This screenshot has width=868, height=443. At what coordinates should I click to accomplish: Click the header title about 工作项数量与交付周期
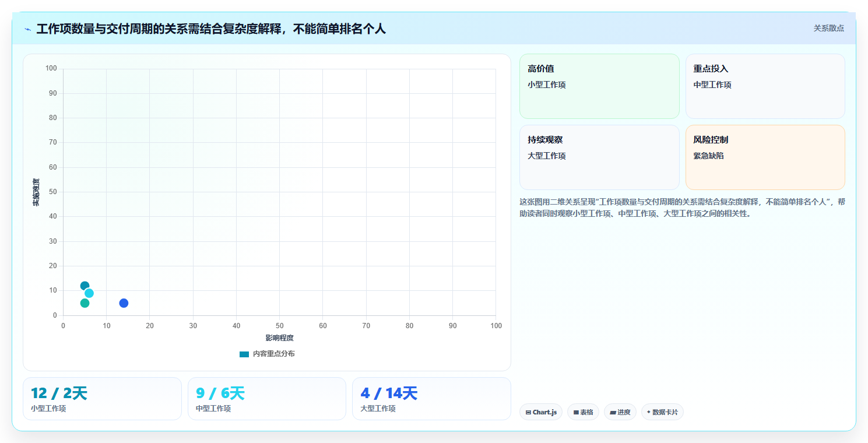[211, 29]
